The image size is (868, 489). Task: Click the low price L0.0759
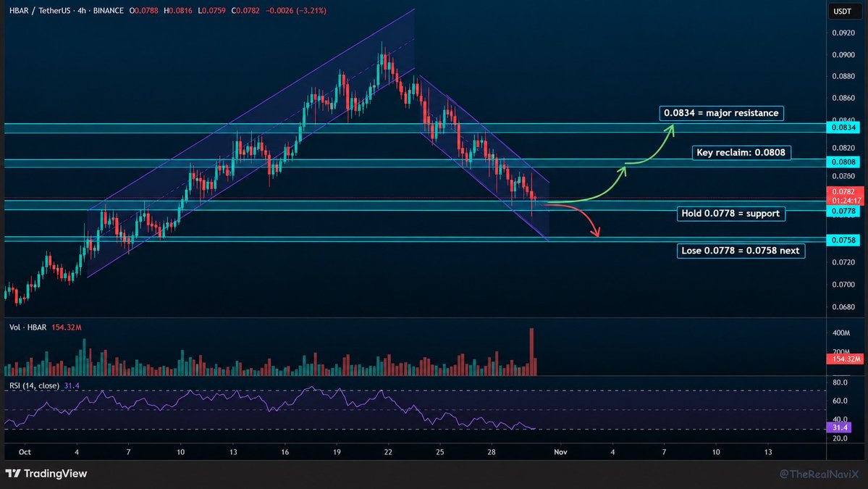[x=212, y=11]
